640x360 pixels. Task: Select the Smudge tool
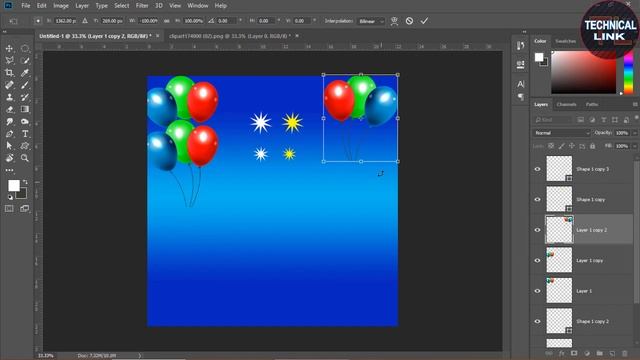pyautogui.click(x=9, y=122)
